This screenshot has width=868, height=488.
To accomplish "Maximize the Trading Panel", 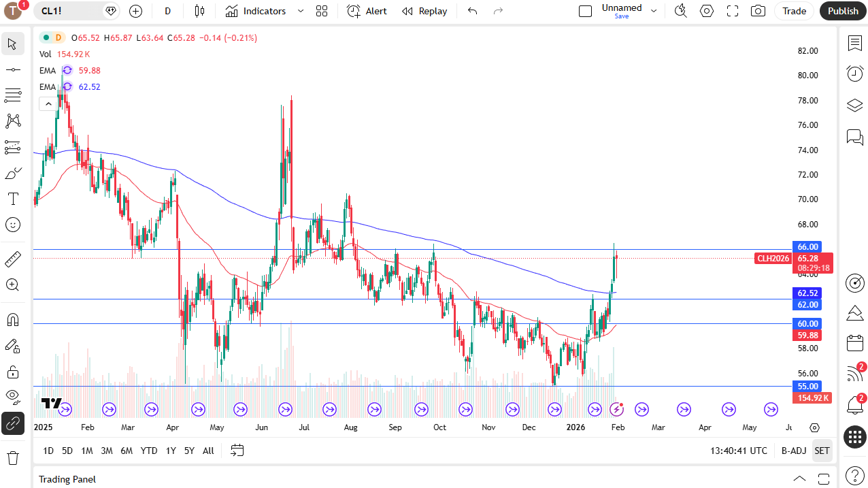I will pyautogui.click(x=824, y=479).
